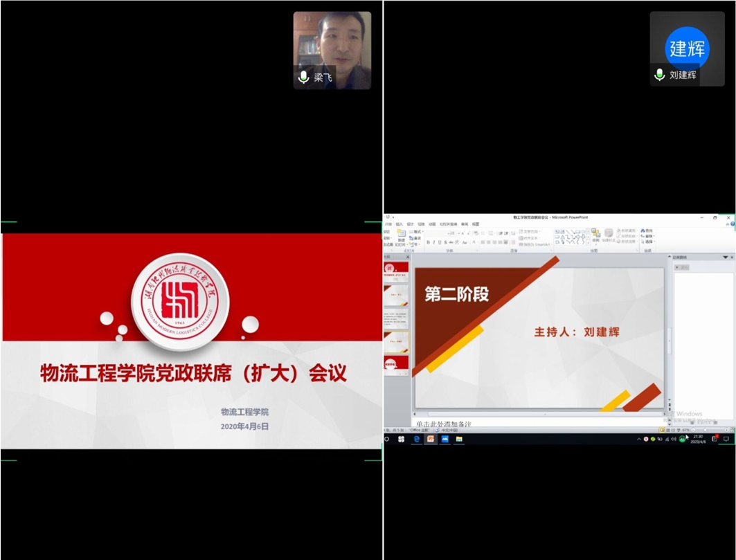Click the 新建幻灯片 button
The height and width of the screenshot is (560, 736).
click(x=402, y=237)
